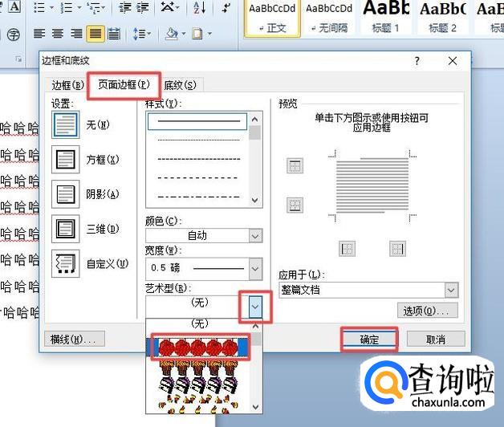Click the character border A icon
Viewport: 504px width, 427px height.
click(x=14, y=6)
